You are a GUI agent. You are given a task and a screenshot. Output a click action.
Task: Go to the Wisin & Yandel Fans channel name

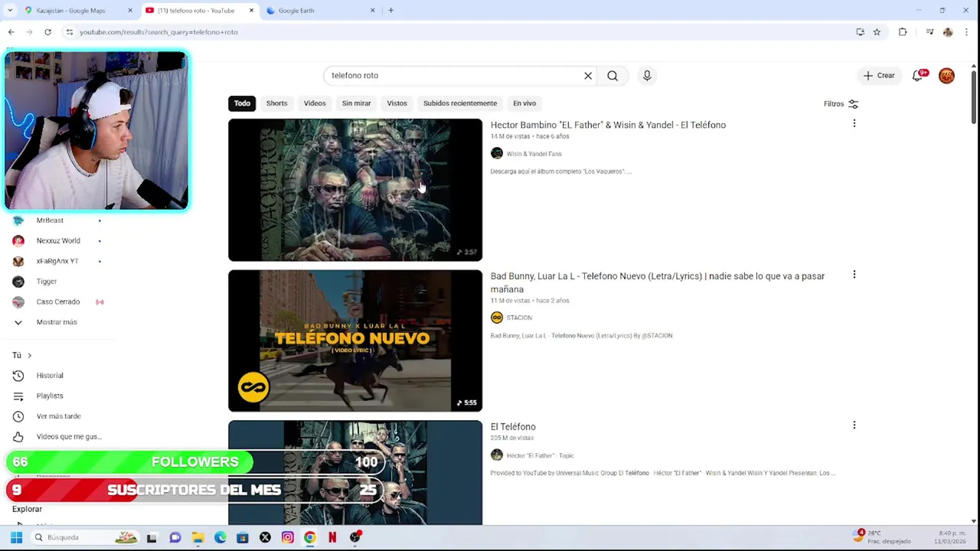(534, 154)
